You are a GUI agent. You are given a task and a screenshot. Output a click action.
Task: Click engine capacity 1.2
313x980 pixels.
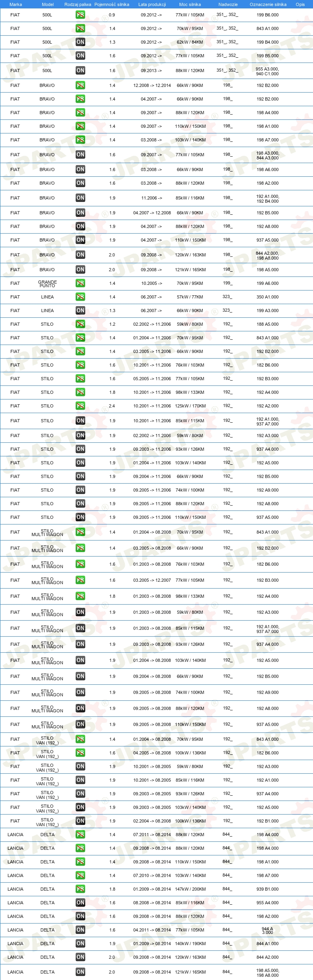[x=112, y=324]
